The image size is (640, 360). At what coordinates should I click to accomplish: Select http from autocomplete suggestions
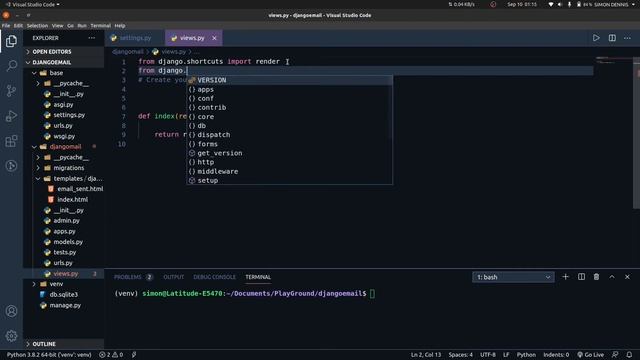coord(289,162)
